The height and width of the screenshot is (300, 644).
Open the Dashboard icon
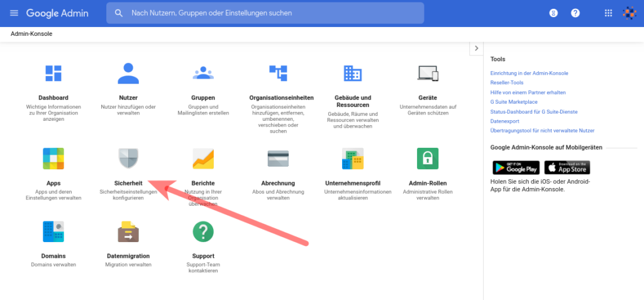coord(53,73)
